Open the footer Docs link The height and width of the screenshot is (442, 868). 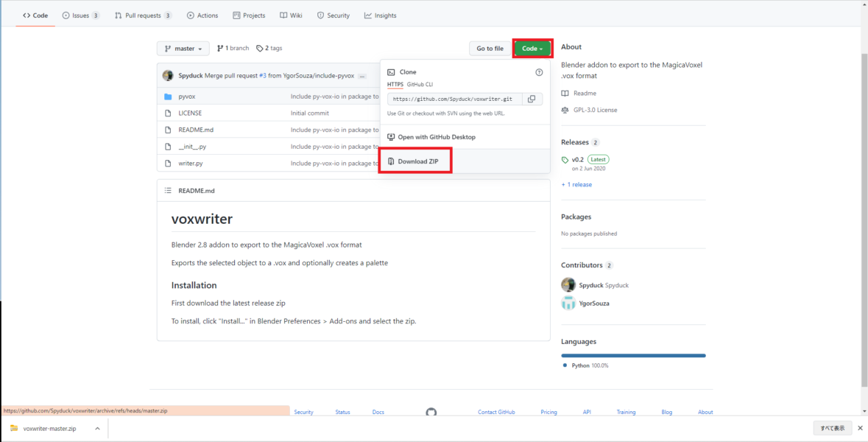pyautogui.click(x=378, y=412)
